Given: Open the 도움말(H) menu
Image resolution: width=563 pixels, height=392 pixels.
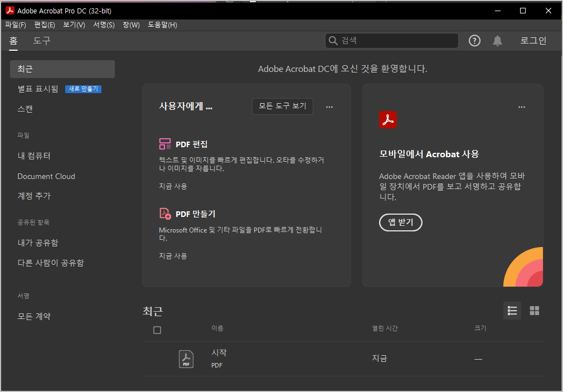Looking at the screenshot, I should pos(162,25).
